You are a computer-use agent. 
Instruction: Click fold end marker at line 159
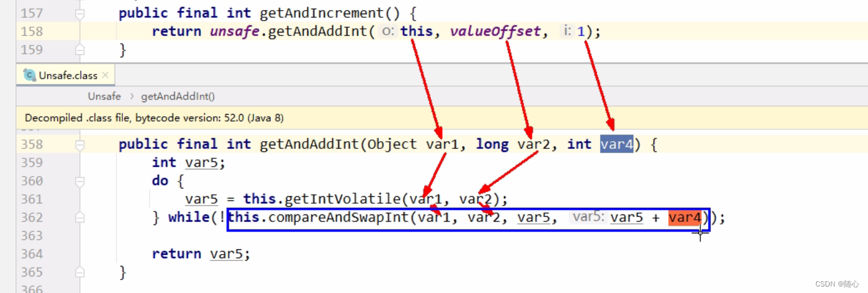(80, 50)
